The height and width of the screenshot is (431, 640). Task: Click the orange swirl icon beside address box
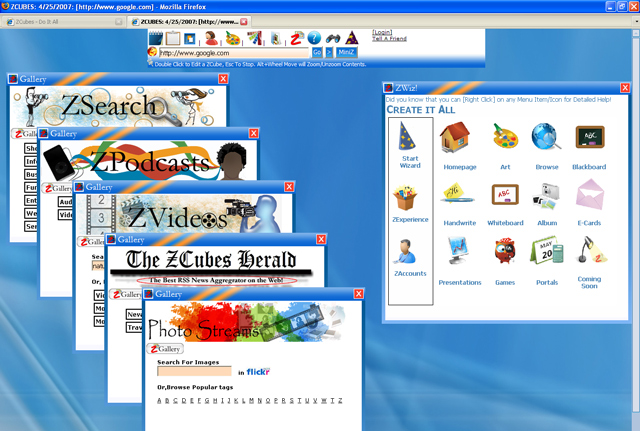[x=152, y=52]
